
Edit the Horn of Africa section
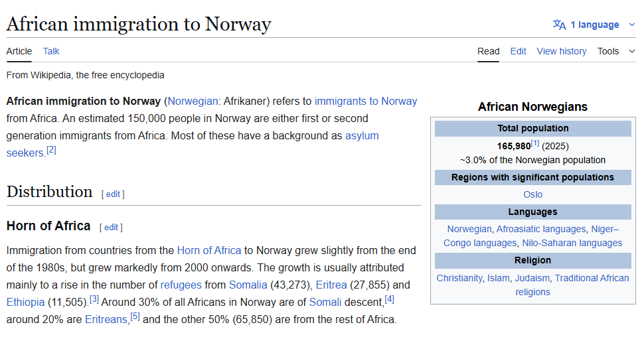(x=111, y=227)
